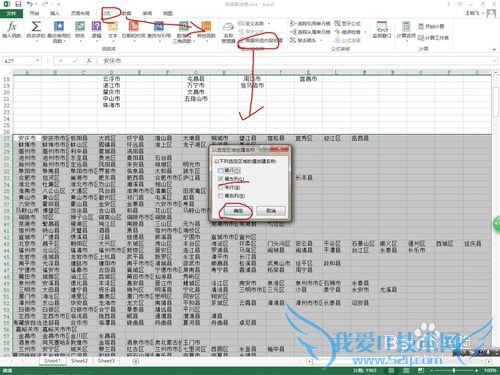The image size is (500, 375).
Task: Open the Page Layout ribbon tab
Action: [80, 13]
